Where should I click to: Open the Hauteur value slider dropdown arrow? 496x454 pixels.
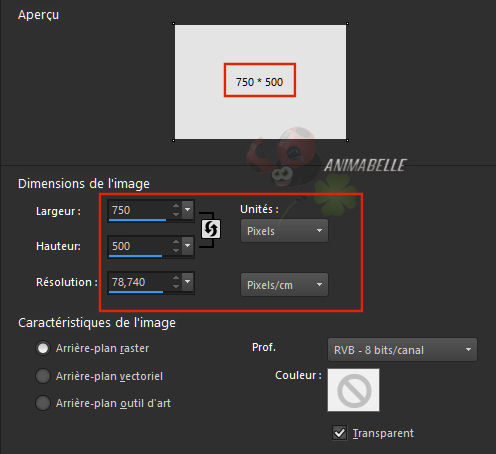click(188, 246)
